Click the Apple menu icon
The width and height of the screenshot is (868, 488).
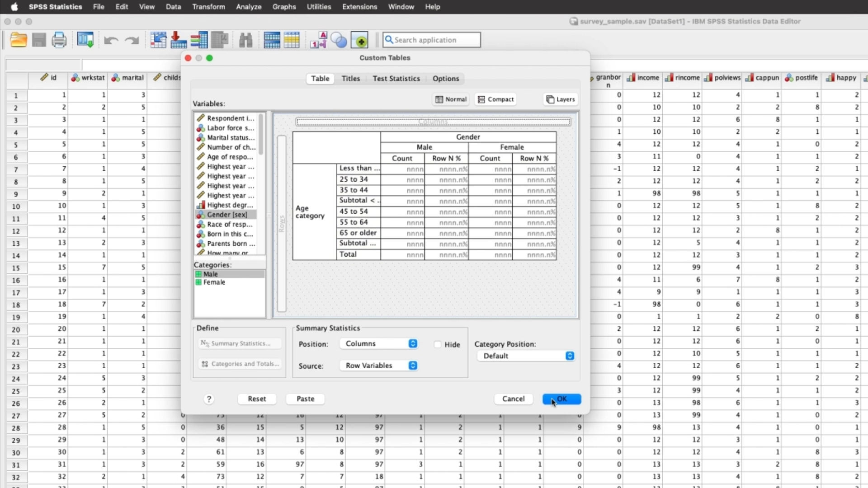(14, 7)
